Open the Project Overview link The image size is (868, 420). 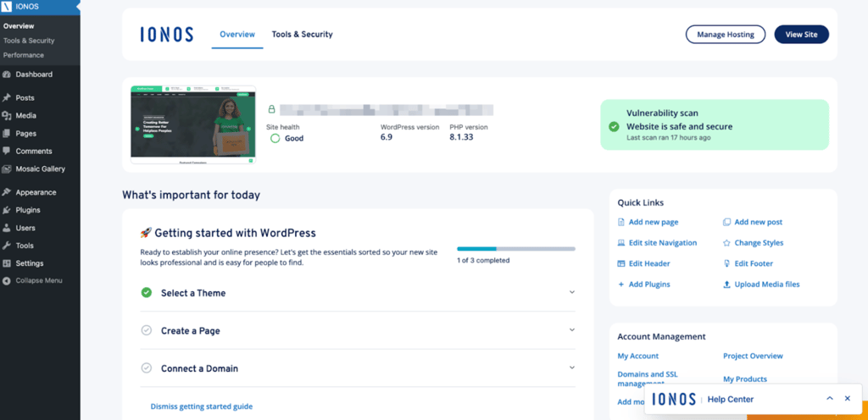click(753, 356)
